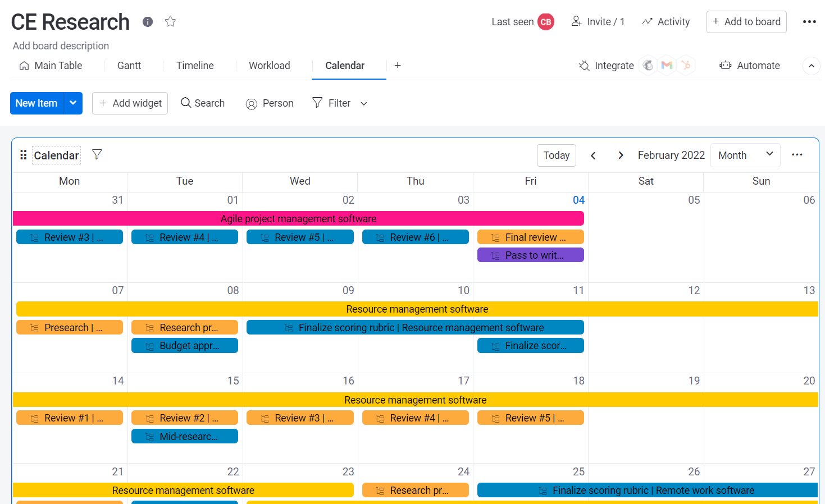Collapse the board views bar chevron
This screenshot has height=504, width=825.
[811, 66]
